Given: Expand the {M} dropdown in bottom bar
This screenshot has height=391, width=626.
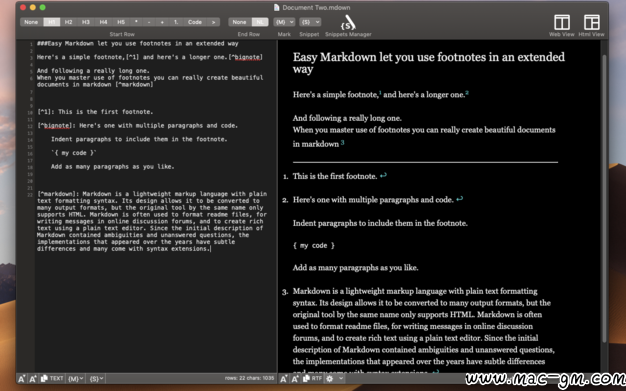Looking at the screenshot, I should click(x=75, y=378).
